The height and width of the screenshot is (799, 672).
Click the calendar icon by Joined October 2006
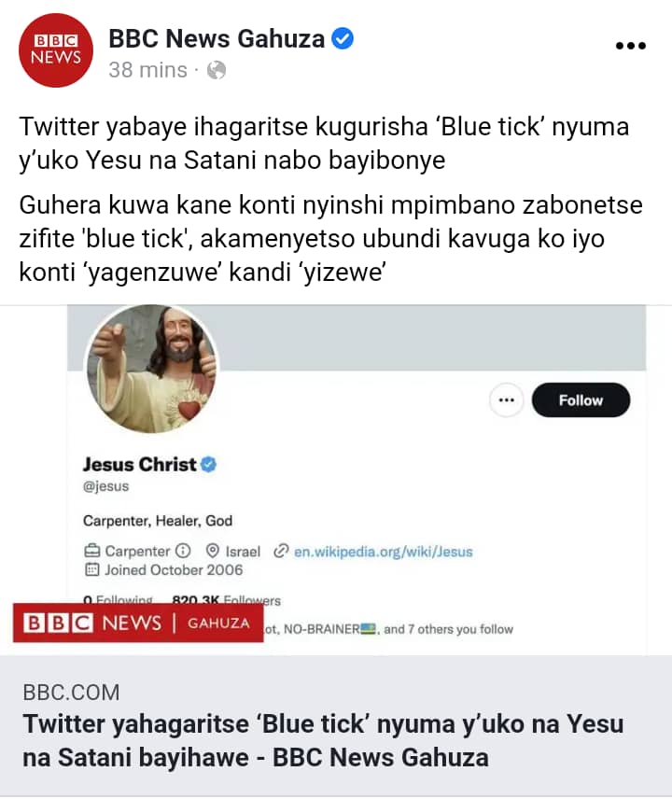pyautogui.click(x=91, y=569)
